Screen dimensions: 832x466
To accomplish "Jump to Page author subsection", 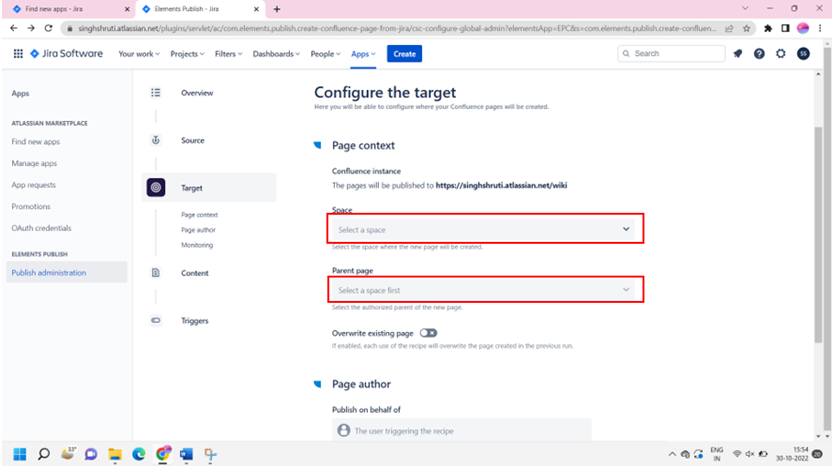I will 198,230.
